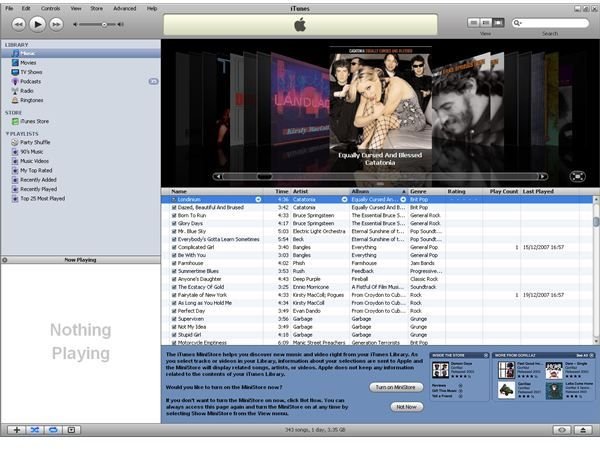The height and width of the screenshot is (449, 600).
Task: Open the Edit menu
Action: 26,8
